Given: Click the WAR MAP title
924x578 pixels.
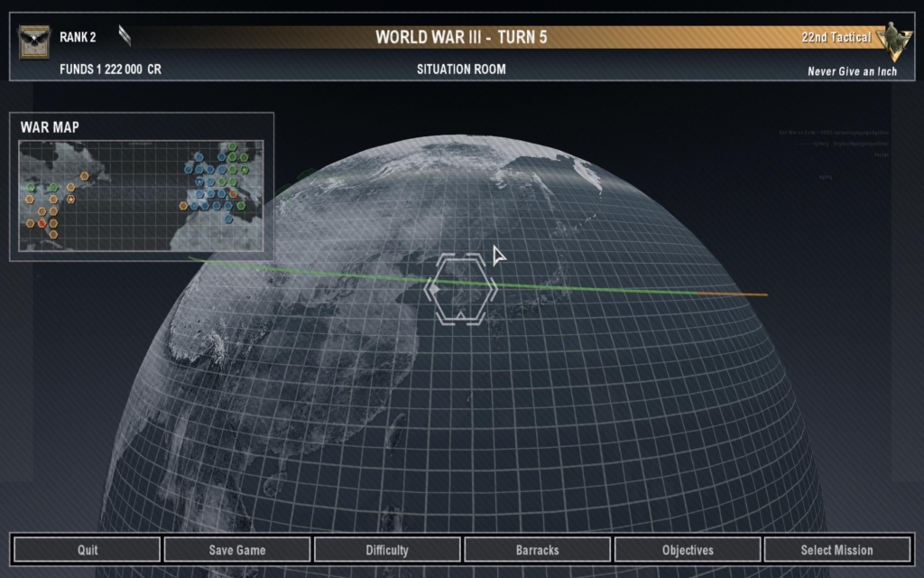Looking at the screenshot, I should [x=50, y=126].
